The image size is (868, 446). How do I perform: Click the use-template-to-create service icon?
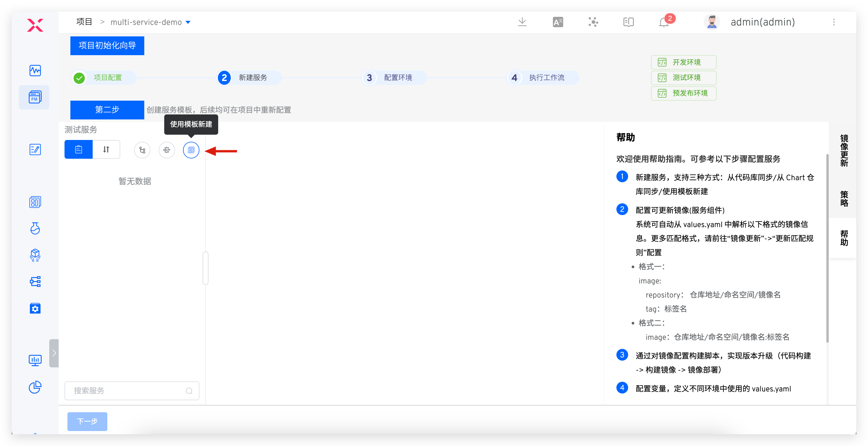pyautogui.click(x=191, y=150)
